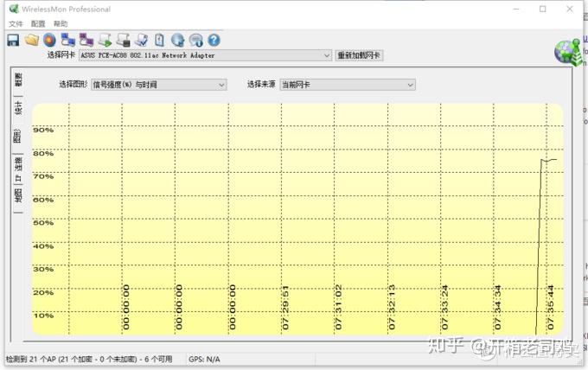Click the 重新加载网卡 button
The height and width of the screenshot is (370, 588).
coord(359,55)
